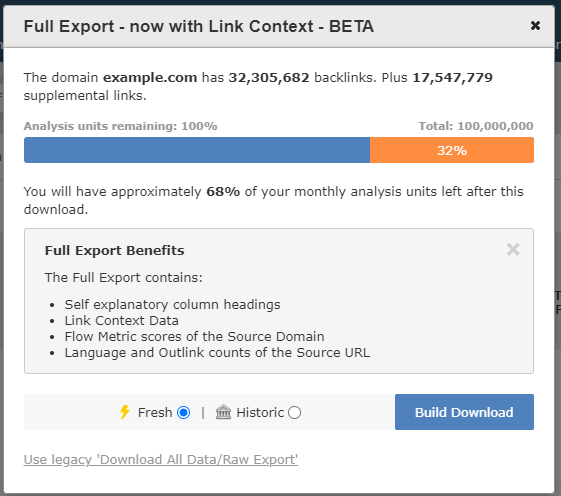This screenshot has width=561, height=496.
Task: Close the Full Export dialog
Action: [535, 25]
